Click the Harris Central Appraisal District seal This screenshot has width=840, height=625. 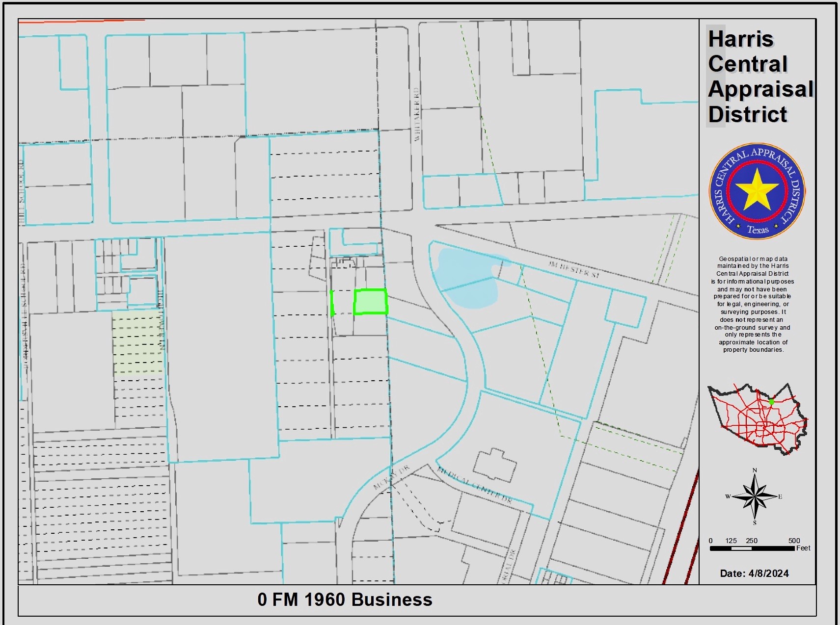tap(757, 191)
